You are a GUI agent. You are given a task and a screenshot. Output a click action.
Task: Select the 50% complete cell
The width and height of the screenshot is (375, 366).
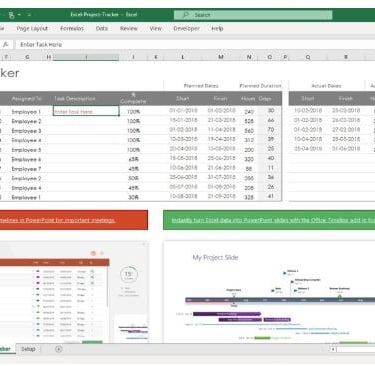(x=133, y=178)
